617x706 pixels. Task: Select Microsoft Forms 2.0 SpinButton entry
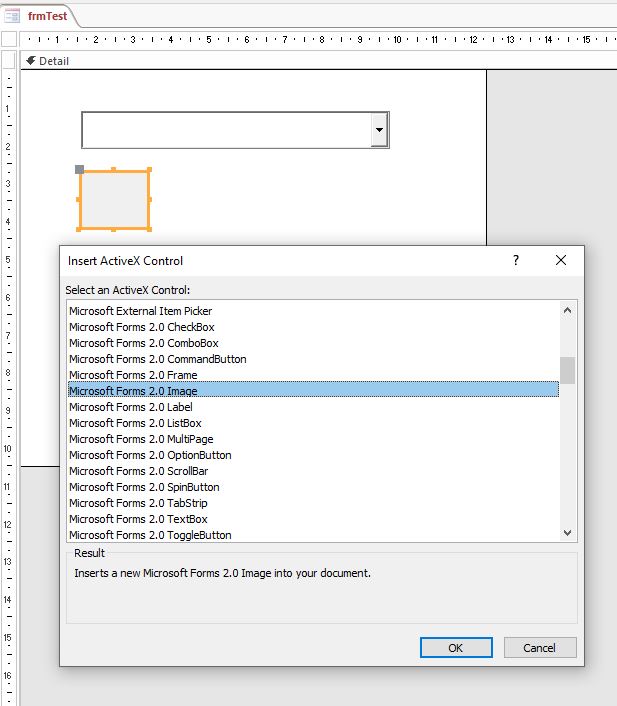(x=313, y=487)
